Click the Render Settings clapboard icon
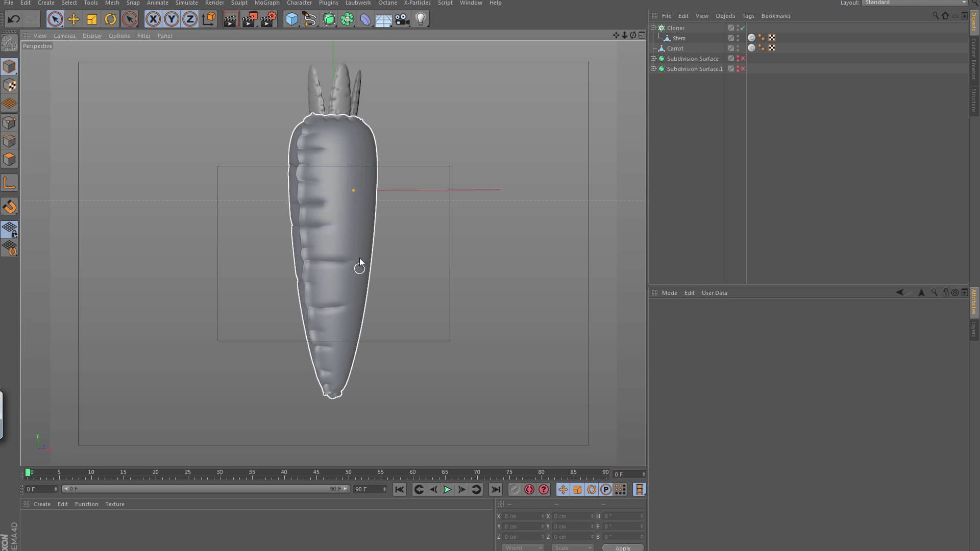This screenshot has height=551, width=980. (x=268, y=19)
